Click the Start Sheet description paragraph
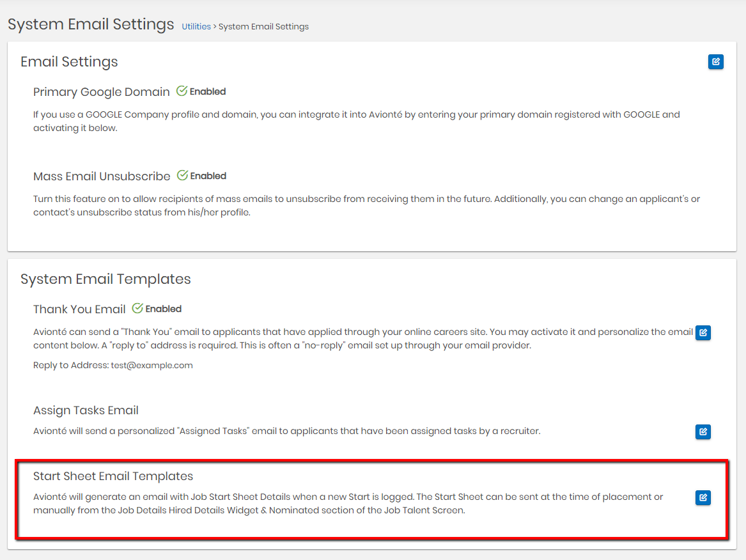The width and height of the screenshot is (746, 560). 348,504
